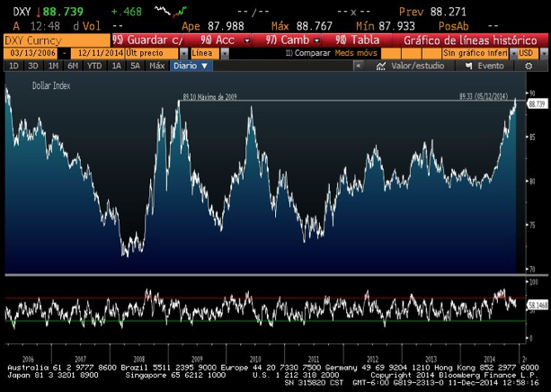Click the 2011 year label on time axis
The width and height of the screenshot is (551, 392).
point(314,360)
